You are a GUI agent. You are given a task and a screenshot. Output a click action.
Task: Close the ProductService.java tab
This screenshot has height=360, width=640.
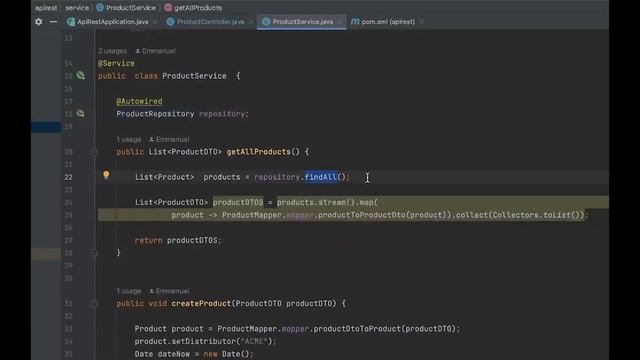(x=340, y=22)
